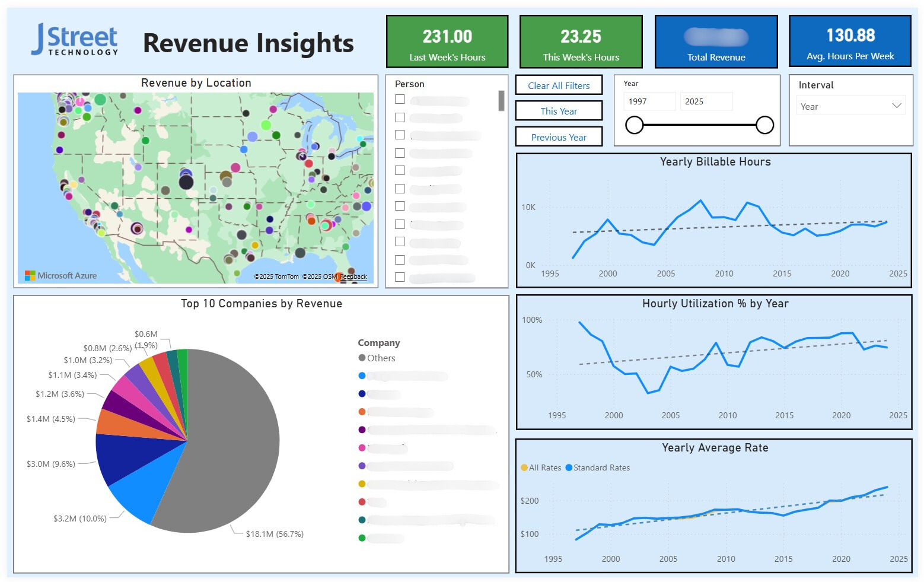
Task: Open the Interval dropdown showing Year
Action: (850, 106)
